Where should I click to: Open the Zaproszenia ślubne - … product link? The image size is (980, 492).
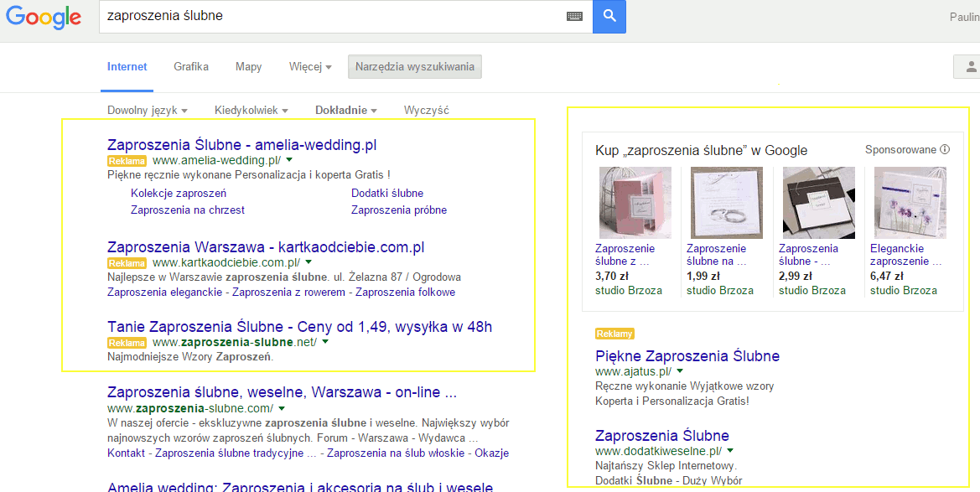coord(808,255)
